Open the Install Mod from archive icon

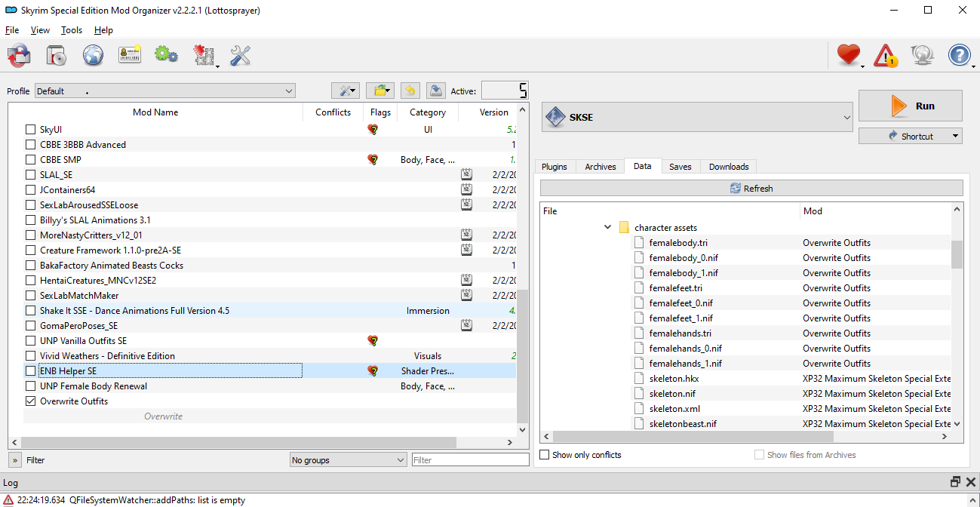click(57, 55)
